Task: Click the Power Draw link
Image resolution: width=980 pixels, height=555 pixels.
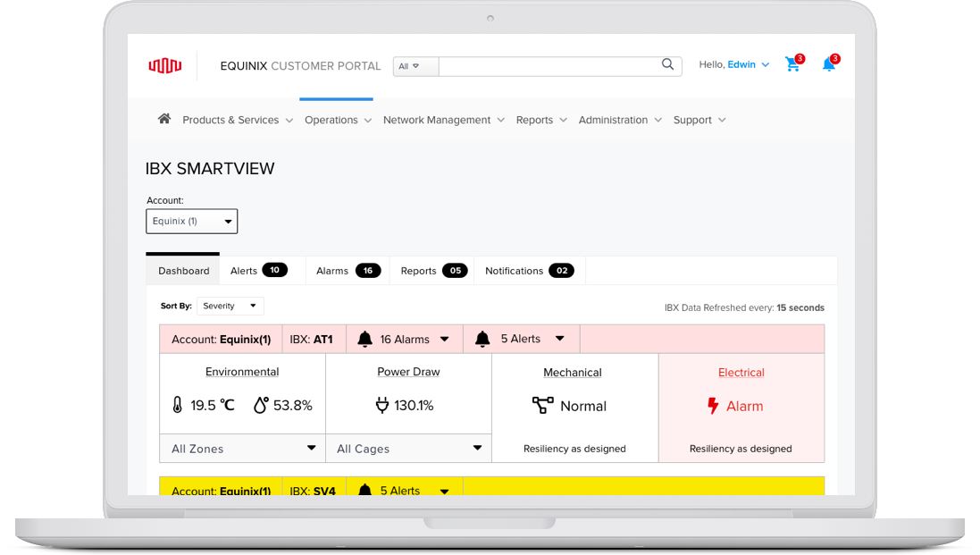Action: point(409,372)
